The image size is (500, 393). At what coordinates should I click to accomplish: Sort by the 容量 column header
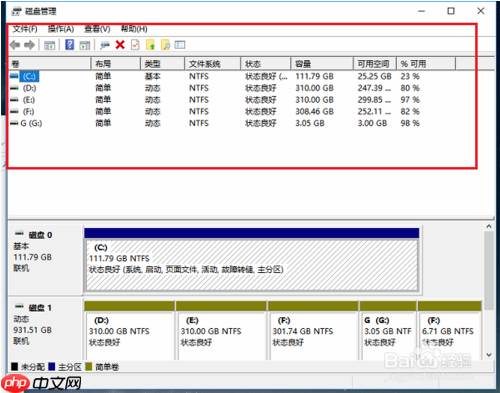click(322, 64)
